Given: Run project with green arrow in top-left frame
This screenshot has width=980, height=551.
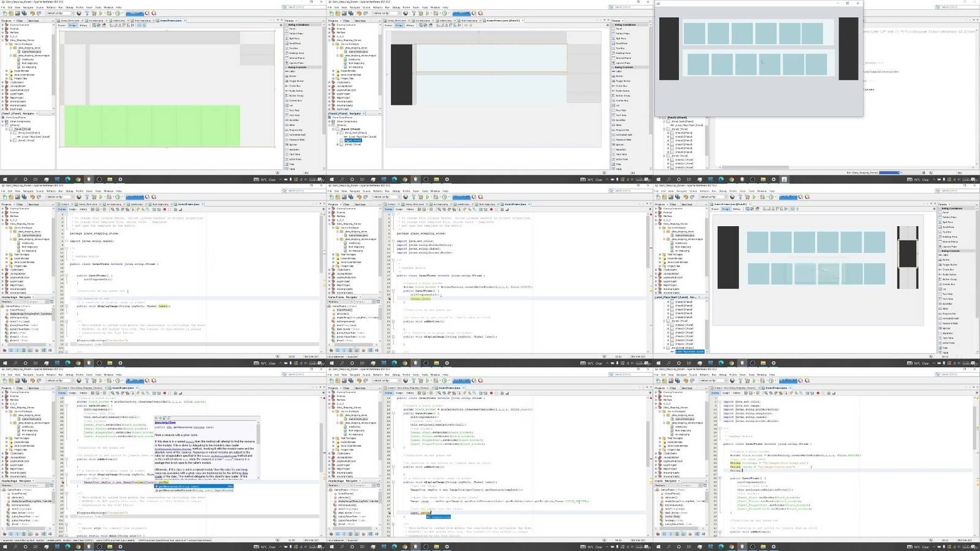Looking at the screenshot, I should (x=100, y=13).
